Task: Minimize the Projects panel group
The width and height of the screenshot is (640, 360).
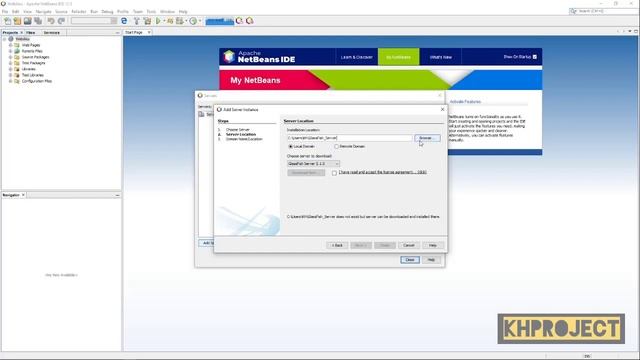Action: 118,33
